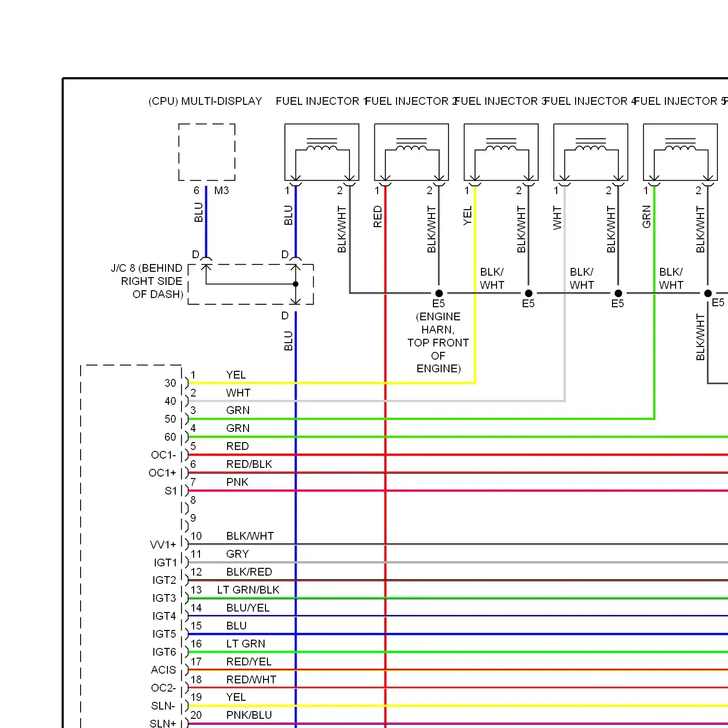The width and height of the screenshot is (728, 728).
Task: Click the 'PNK' wire label at pin 7
Action: (237, 482)
